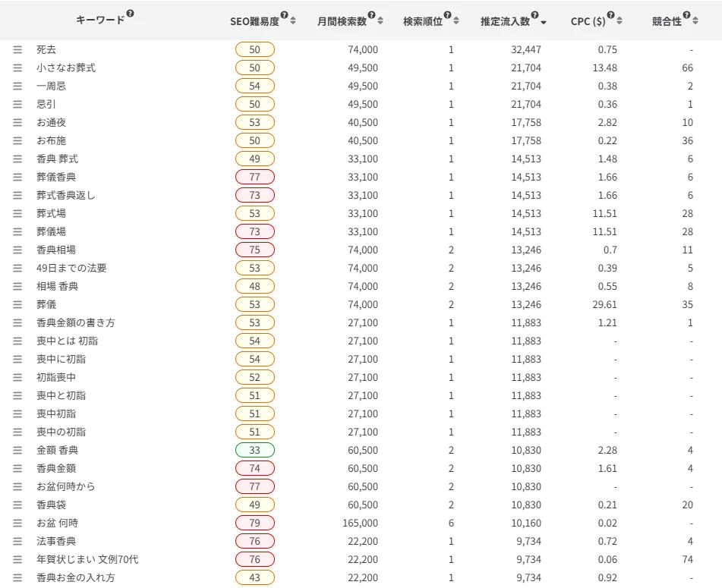This screenshot has width=722, height=588.
Task: Open hamburger menu icon for 年賀状じまい 文例70代 row
Action: 17,559
